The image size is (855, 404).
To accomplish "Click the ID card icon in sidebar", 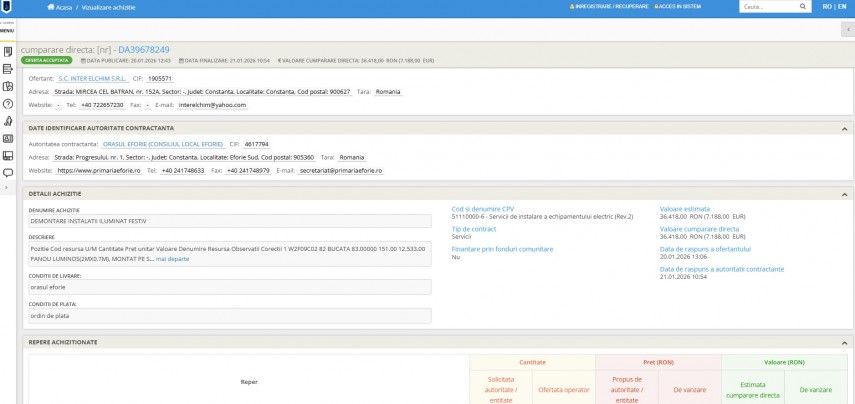I will (x=7, y=137).
